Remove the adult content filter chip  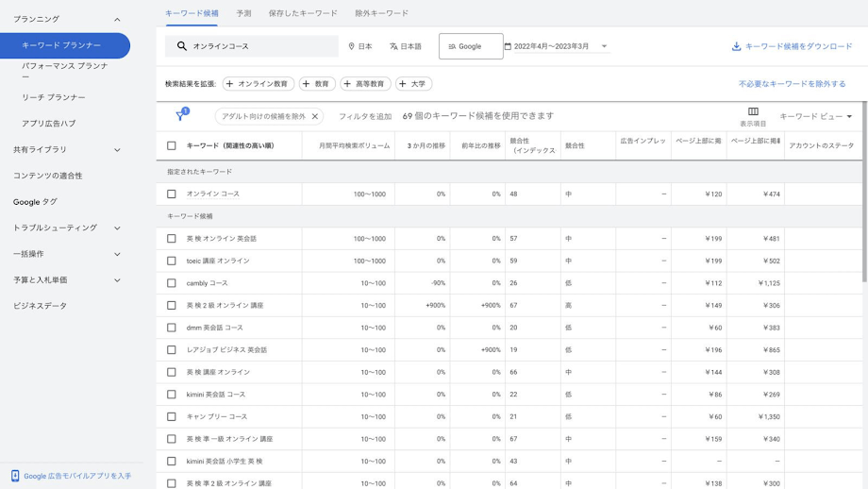pyautogui.click(x=315, y=117)
